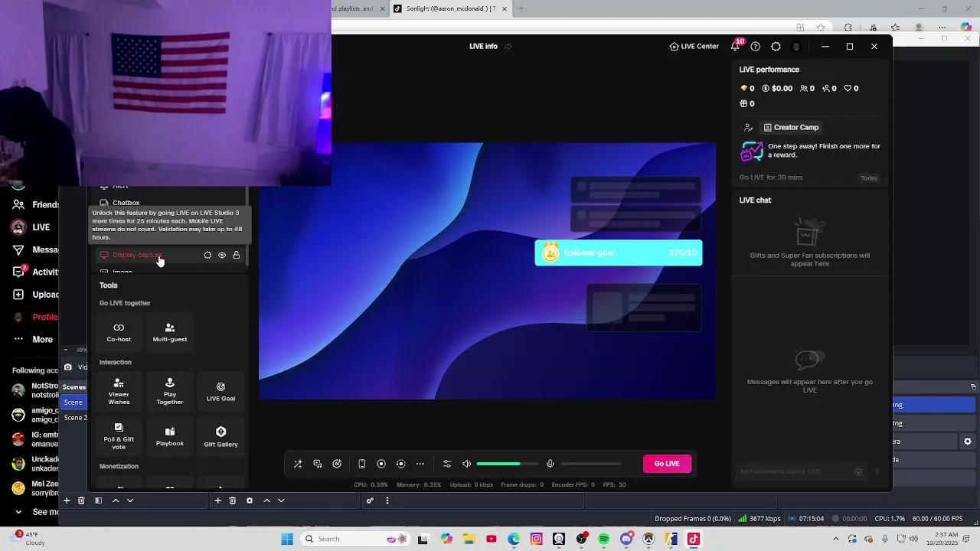Open OBS audio mixer three-dot menu
980x551 pixels.
[387, 500]
